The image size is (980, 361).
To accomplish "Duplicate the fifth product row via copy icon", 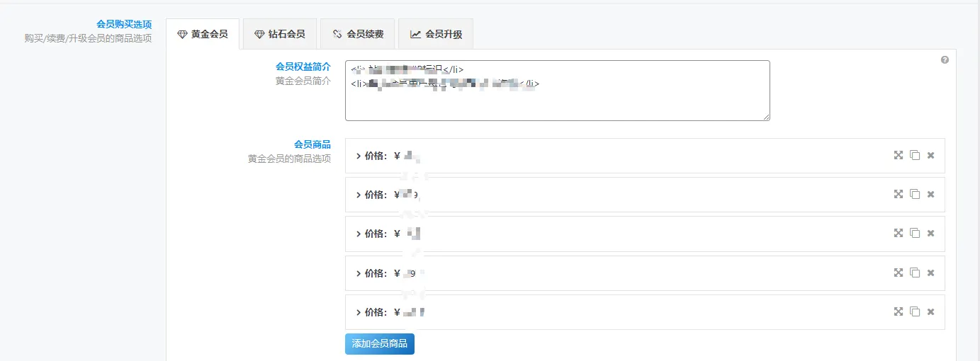I will click(915, 311).
